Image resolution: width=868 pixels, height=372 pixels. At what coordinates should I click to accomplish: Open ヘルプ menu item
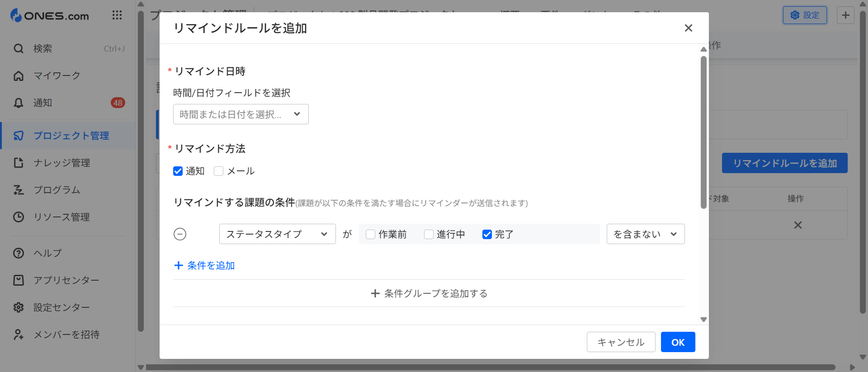click(68, 253)
